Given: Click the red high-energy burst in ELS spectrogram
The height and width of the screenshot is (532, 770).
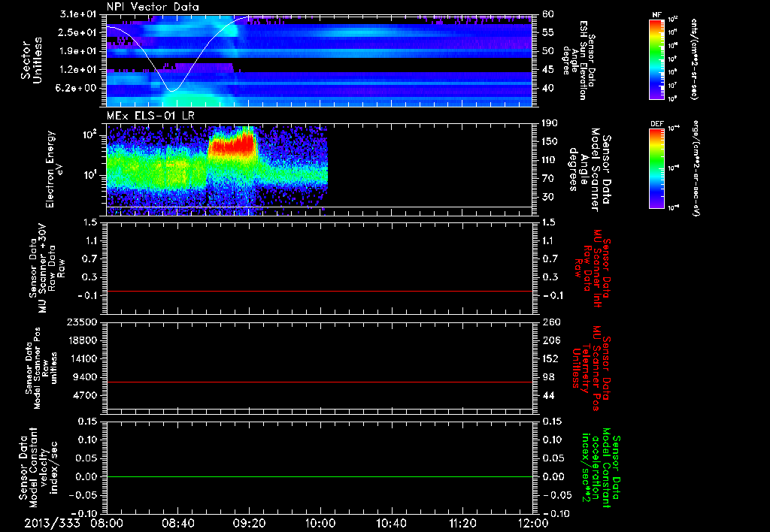Looking at the screenshot, I should [x=233, y=146].
